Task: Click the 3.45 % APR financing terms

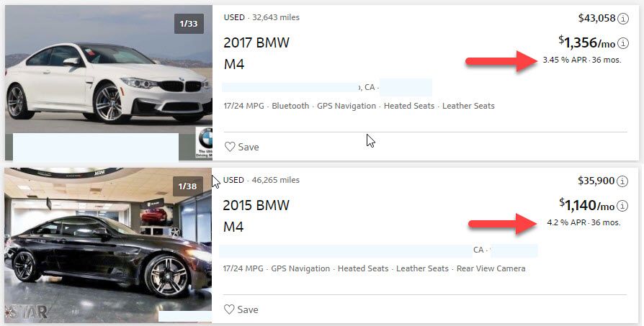Action: point(582,60)
